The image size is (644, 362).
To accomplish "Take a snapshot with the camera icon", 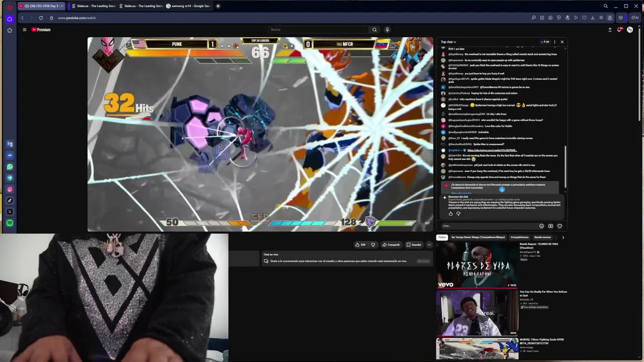I will pyautogui.click(x=550, y=18).
